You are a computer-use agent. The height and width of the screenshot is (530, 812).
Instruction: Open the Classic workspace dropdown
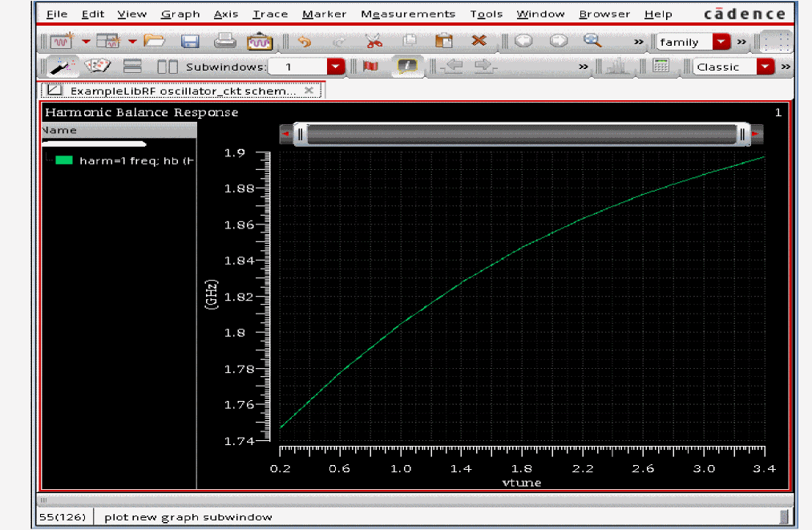click(766, 67)
